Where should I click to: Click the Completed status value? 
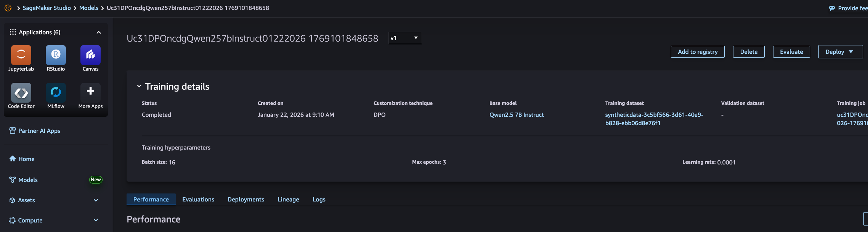tap(156, 115)
